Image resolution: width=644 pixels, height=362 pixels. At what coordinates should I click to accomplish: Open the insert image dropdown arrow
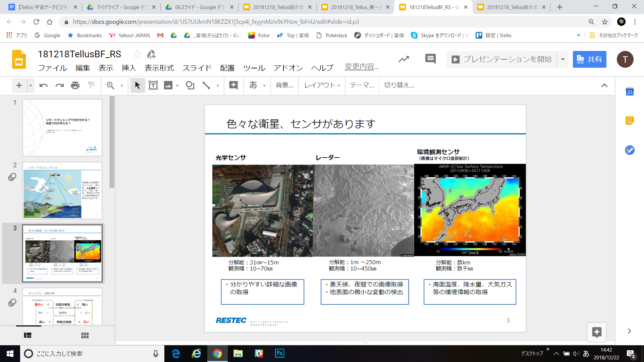tap(177, 85)
